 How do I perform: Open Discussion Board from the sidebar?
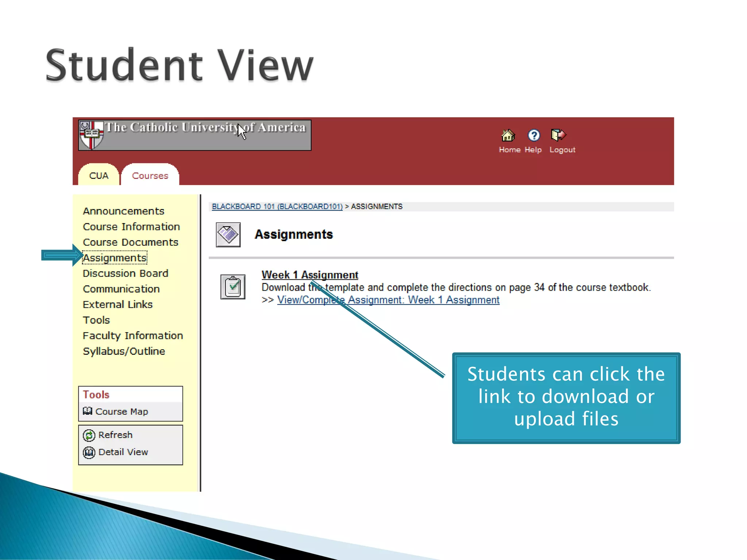(125, 273)
